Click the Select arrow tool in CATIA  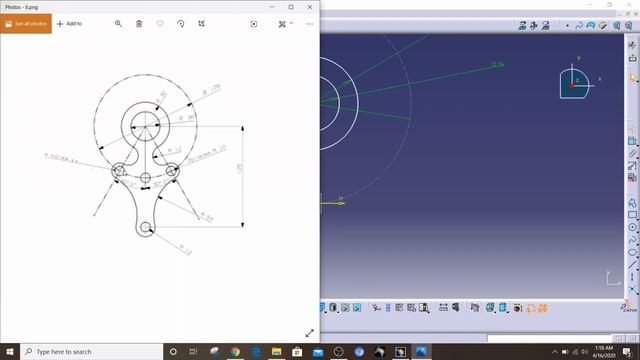[632, 78]
